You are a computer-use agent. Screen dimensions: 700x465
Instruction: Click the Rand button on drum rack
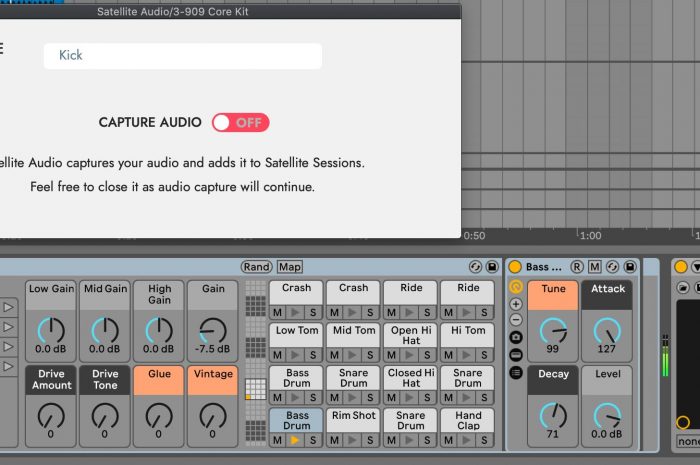point(257,267)
